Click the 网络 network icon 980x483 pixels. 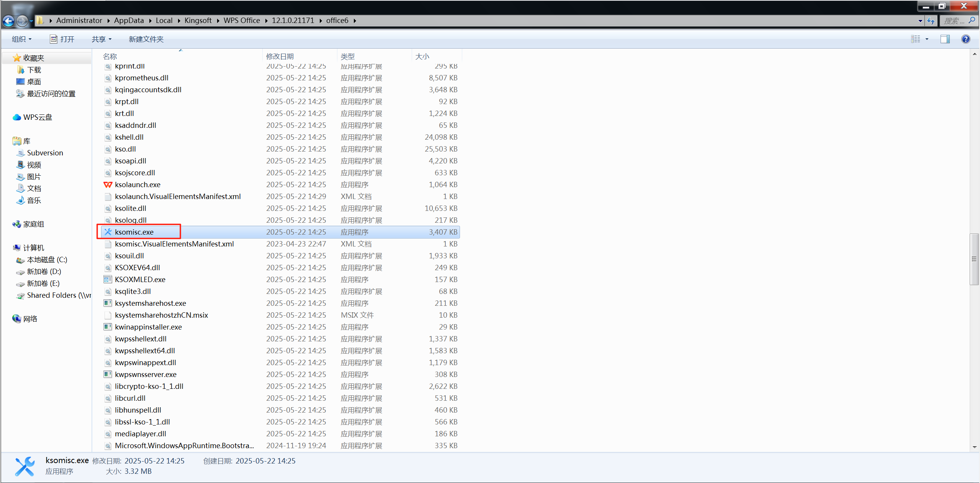coord(16,318)
